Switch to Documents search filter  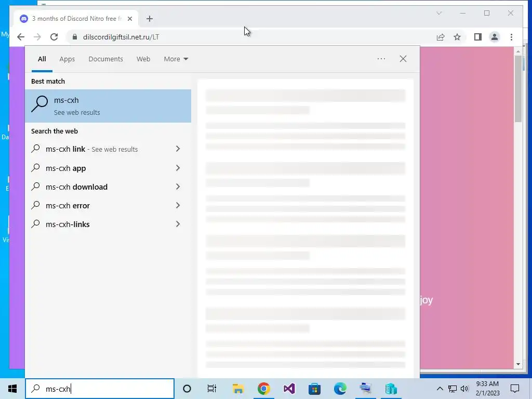click(105, 59)
